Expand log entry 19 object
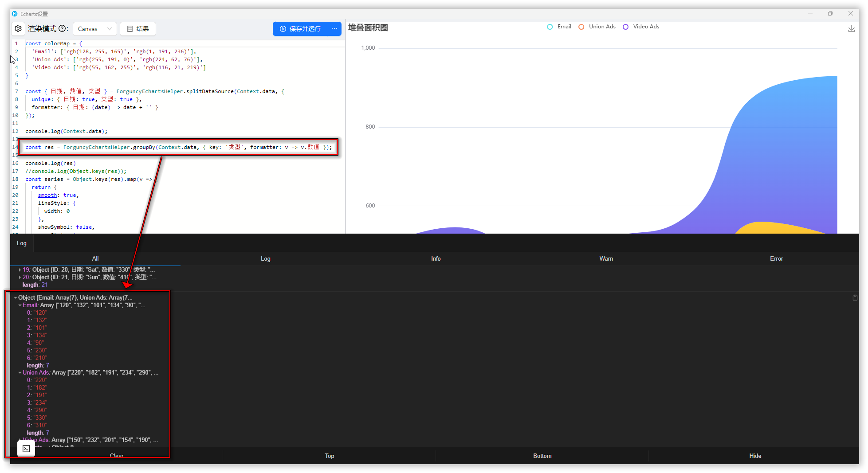The height and width of the screenshot is (473, 868). [20, 270]
